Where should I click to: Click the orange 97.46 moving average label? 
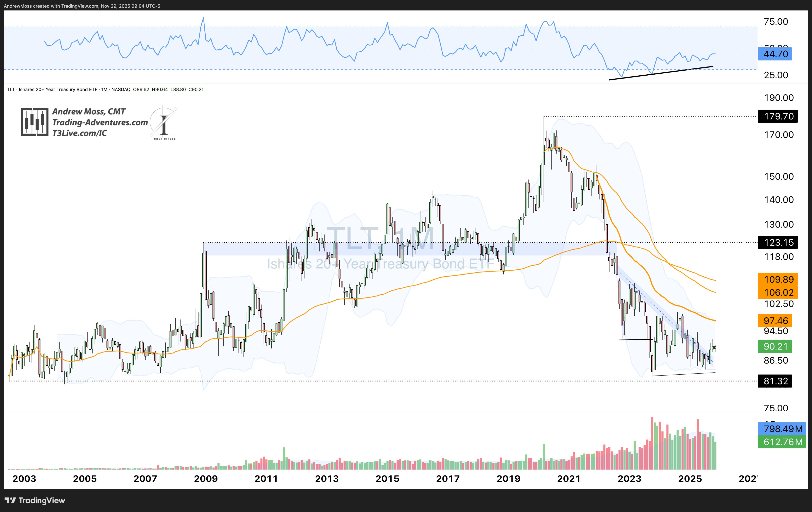point(775,320)
